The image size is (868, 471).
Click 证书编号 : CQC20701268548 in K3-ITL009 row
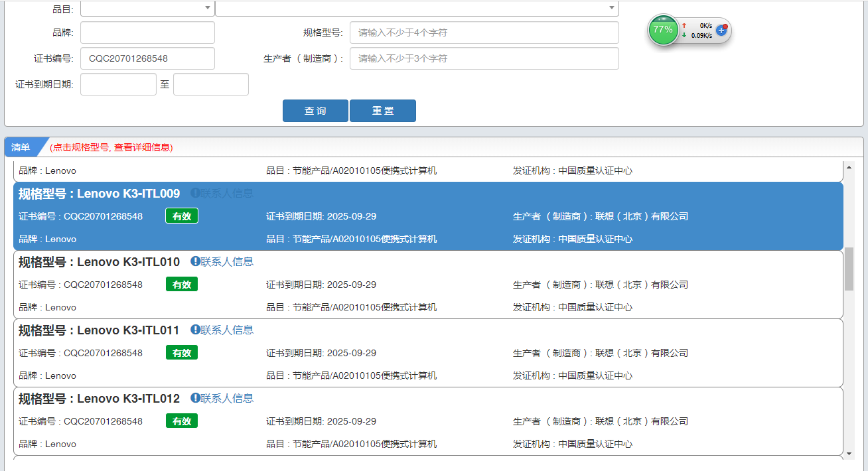pos(80,216)
